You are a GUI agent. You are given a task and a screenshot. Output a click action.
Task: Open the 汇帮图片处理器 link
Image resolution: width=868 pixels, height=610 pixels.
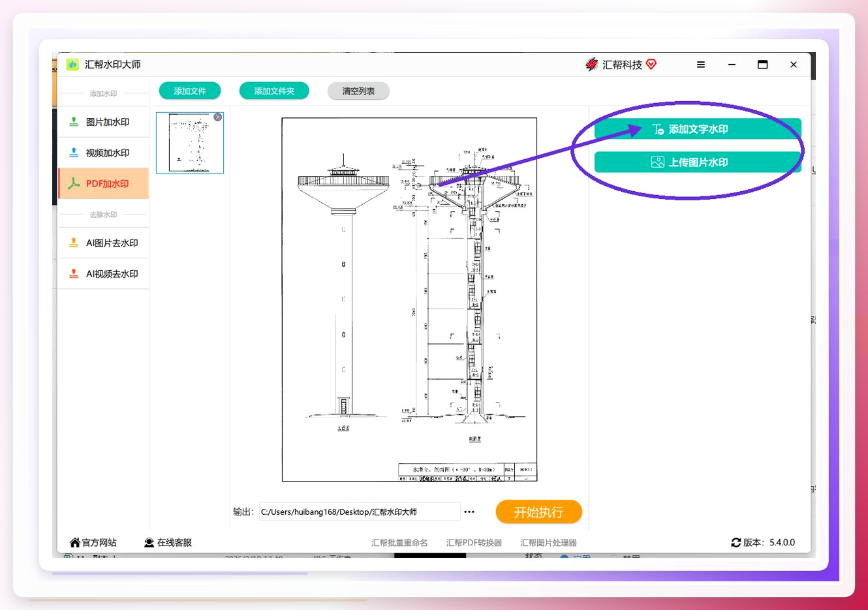click(x=548, y=543)
